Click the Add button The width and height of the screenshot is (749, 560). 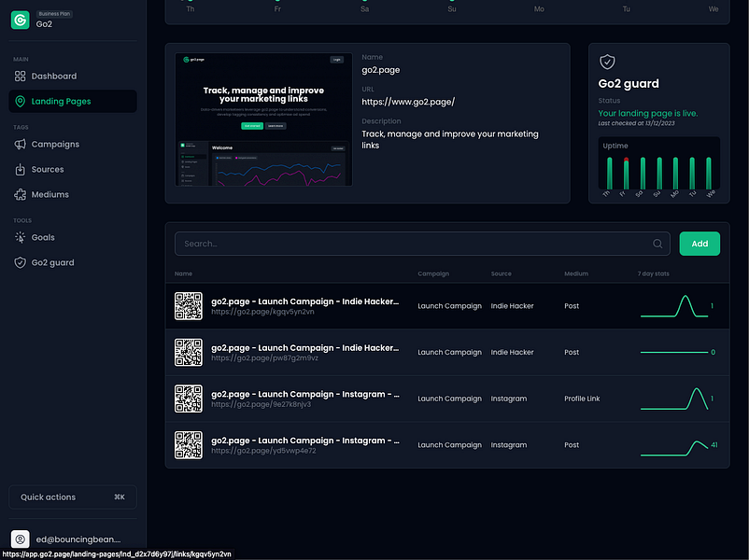click(700, 244)
